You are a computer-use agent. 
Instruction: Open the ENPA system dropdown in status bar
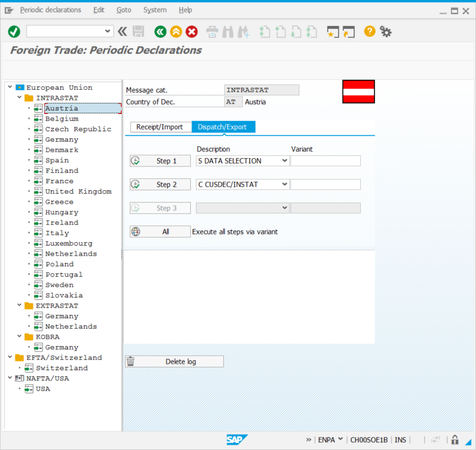tap(340, 439)
